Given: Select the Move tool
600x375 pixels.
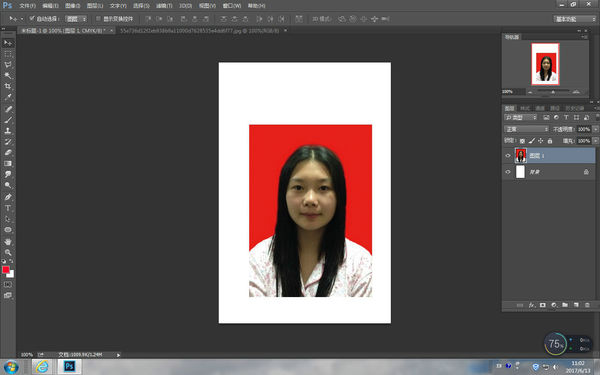Looking at the screenshot, I should 8,43.
